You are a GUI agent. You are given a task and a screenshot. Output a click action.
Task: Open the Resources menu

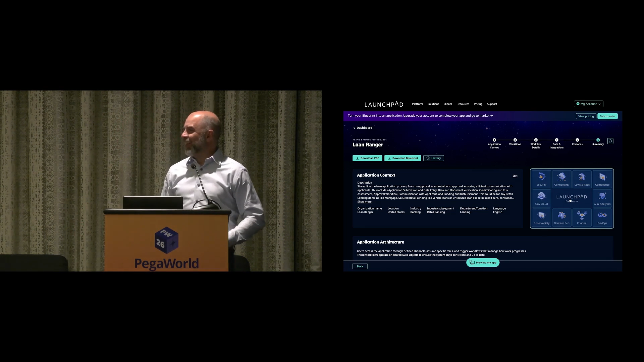[x=463, y=104]
